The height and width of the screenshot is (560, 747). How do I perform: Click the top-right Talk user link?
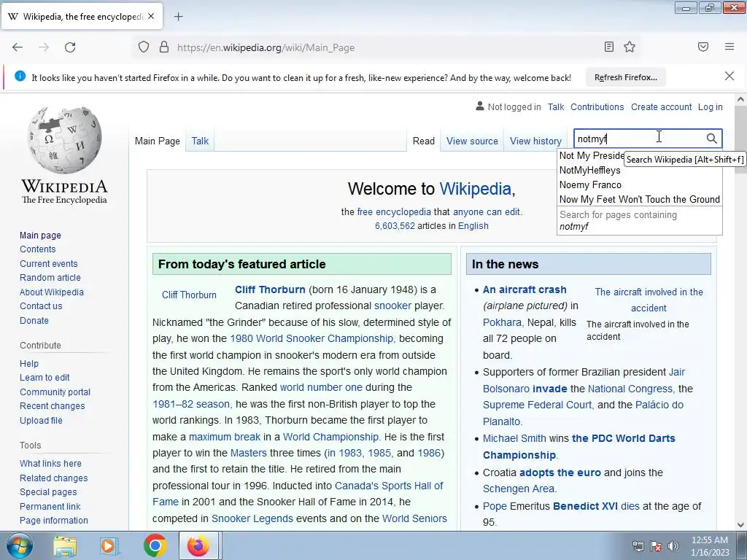click(x=555, y=107)
